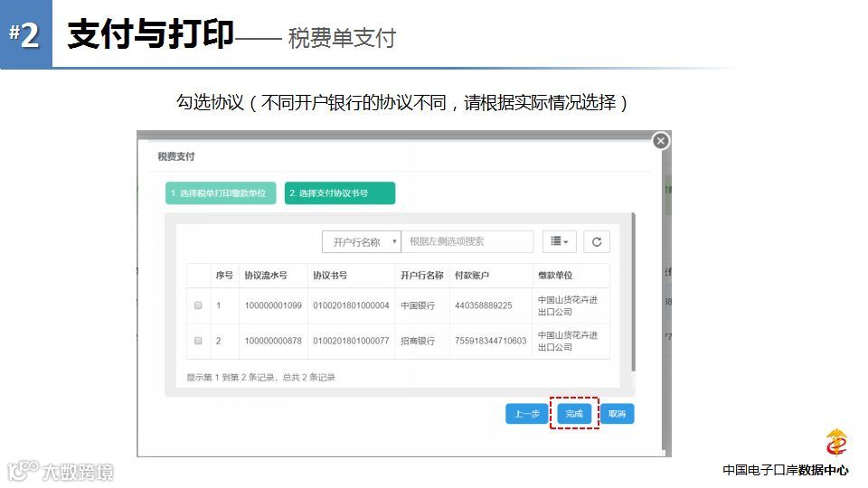
Task: Click protocol number 0100201801000077
Action: 351,341
